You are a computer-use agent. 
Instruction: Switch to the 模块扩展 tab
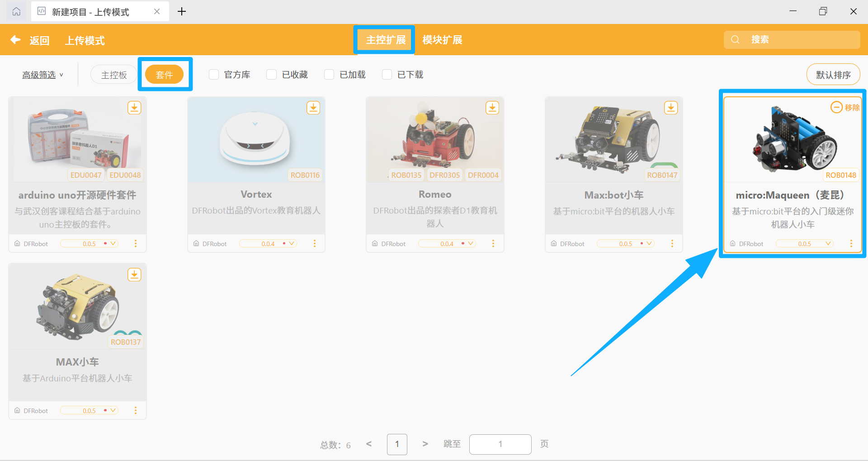[442, 40]
